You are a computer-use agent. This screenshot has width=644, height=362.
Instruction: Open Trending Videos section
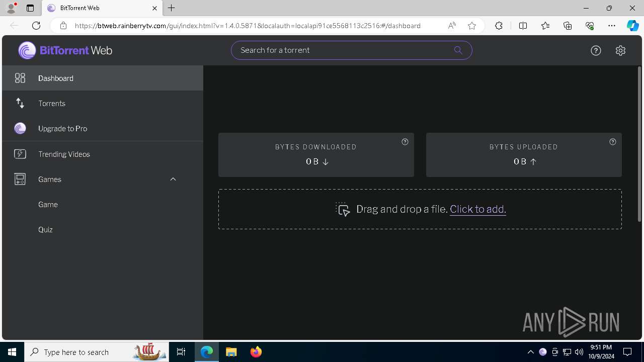click(103, 154)
